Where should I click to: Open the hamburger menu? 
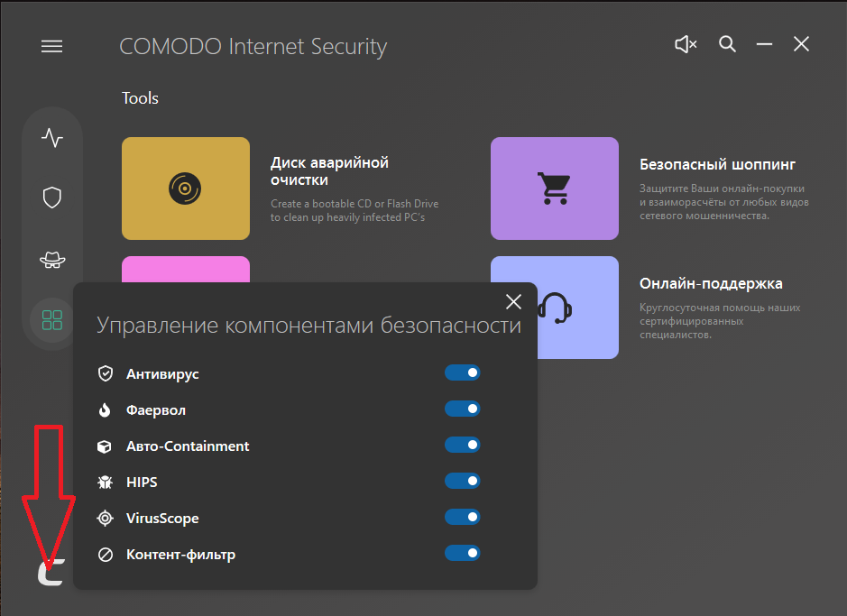pyautogui.click(x=52, y=46)
